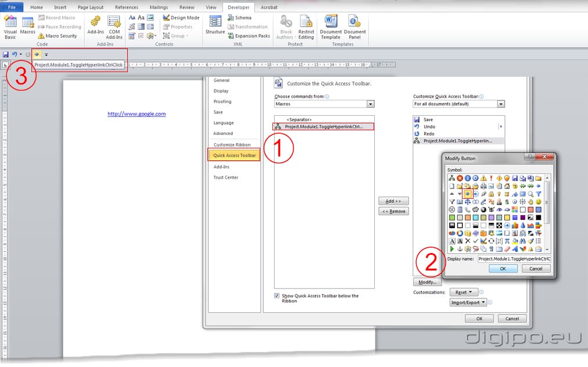Open the XML Structure pane
588x367 pixels.
click(215, 25)
